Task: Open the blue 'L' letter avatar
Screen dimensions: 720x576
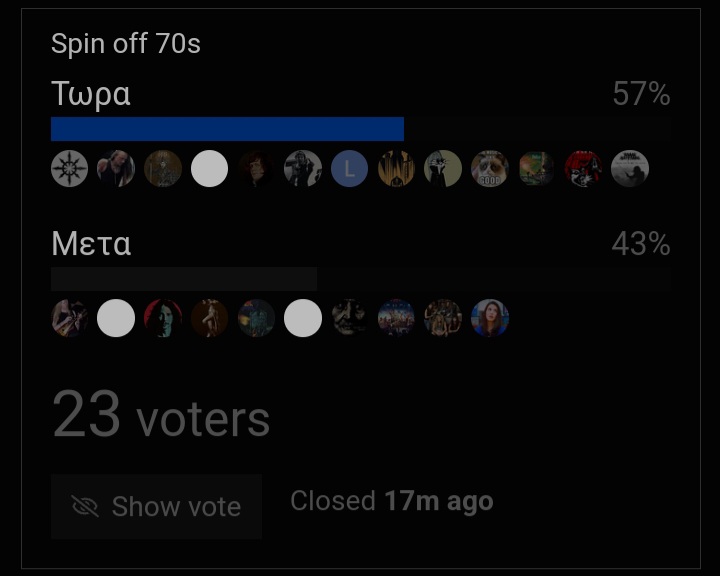Action: click(x=350, y=169)
